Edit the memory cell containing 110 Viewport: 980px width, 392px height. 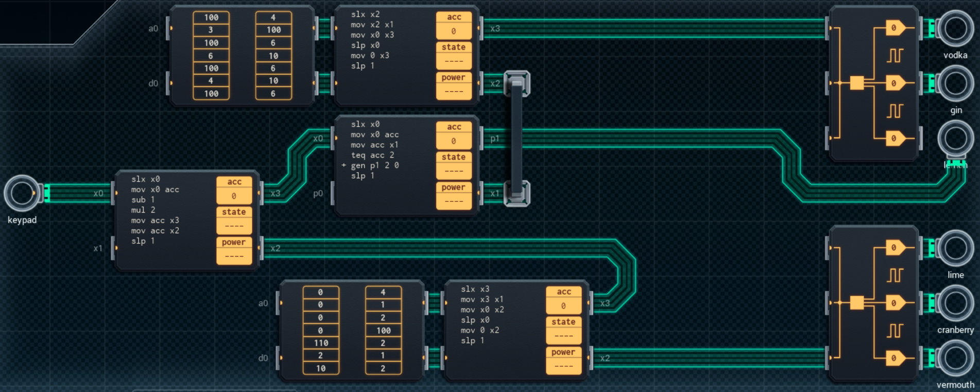point(321,343)
